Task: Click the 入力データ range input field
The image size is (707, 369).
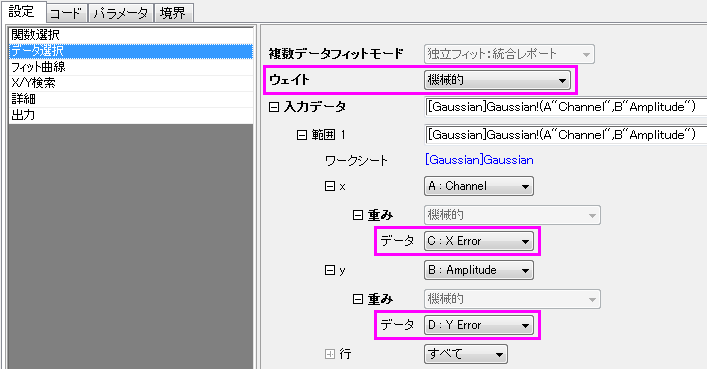Action: click(566, 107)
